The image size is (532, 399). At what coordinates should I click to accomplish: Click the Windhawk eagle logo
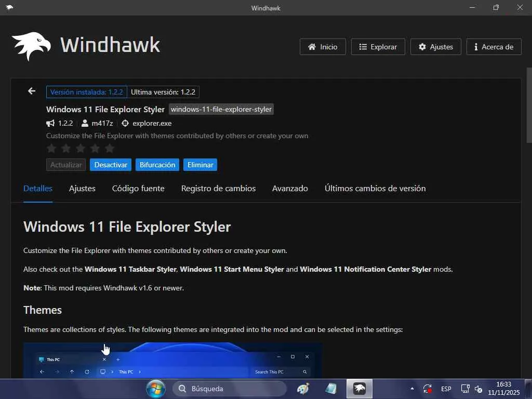[x=31, y=46]
